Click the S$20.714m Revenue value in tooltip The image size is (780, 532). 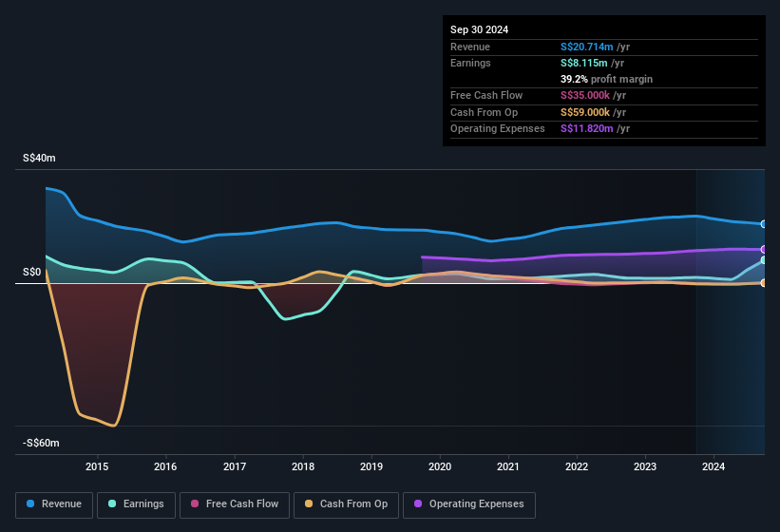tap(589, 47)
